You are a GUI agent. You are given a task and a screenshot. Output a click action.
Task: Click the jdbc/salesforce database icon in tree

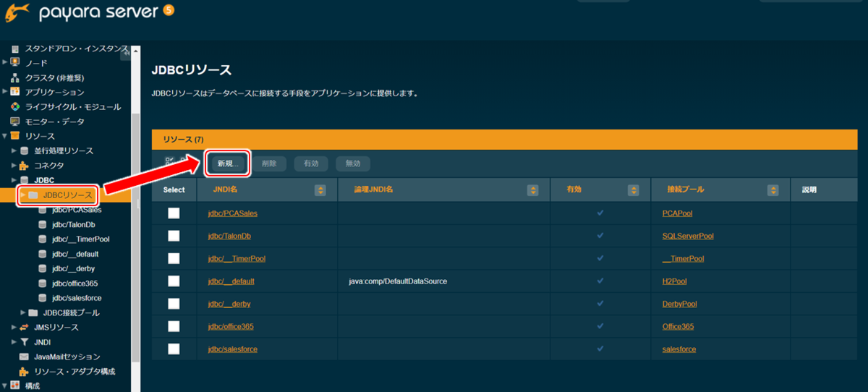[x=42, y=297]
